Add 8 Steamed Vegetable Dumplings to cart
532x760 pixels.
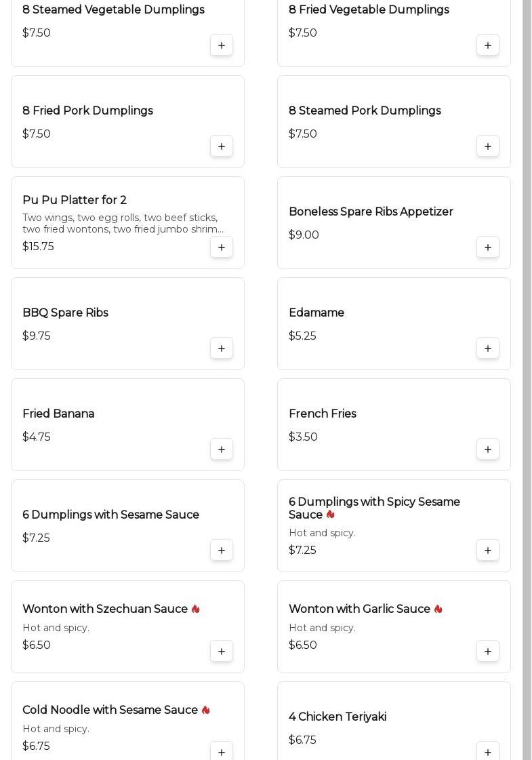pos(222,45)
